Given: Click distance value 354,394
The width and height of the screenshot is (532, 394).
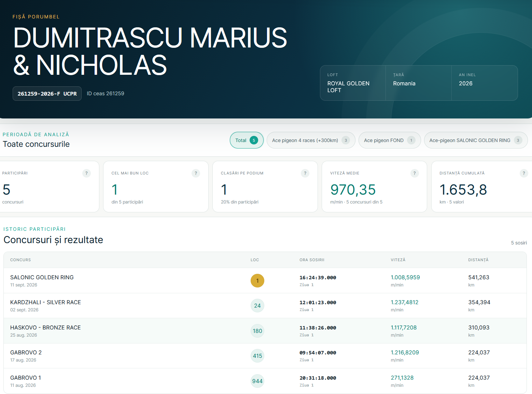Looking at the screenshot, I should pos(479,302).
